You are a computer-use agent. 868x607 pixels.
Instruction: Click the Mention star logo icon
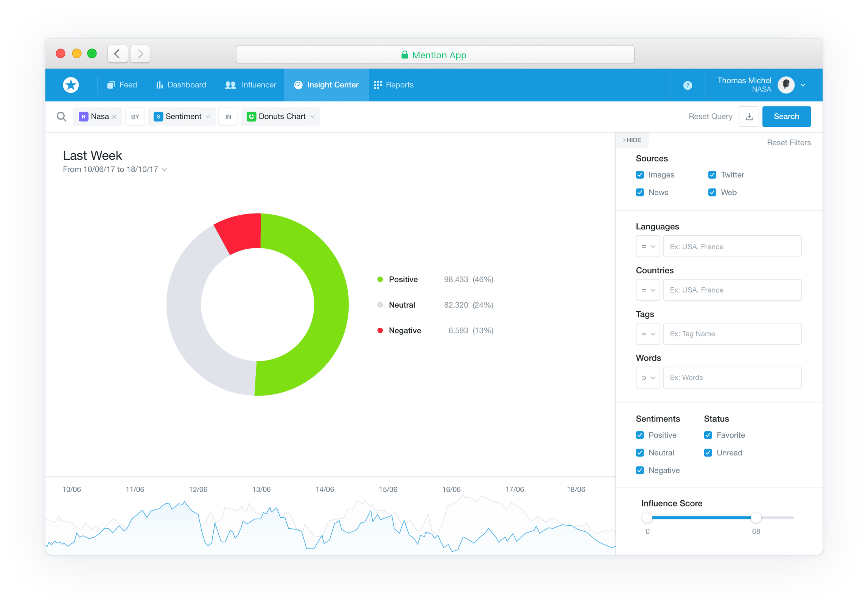coord(71,85)
